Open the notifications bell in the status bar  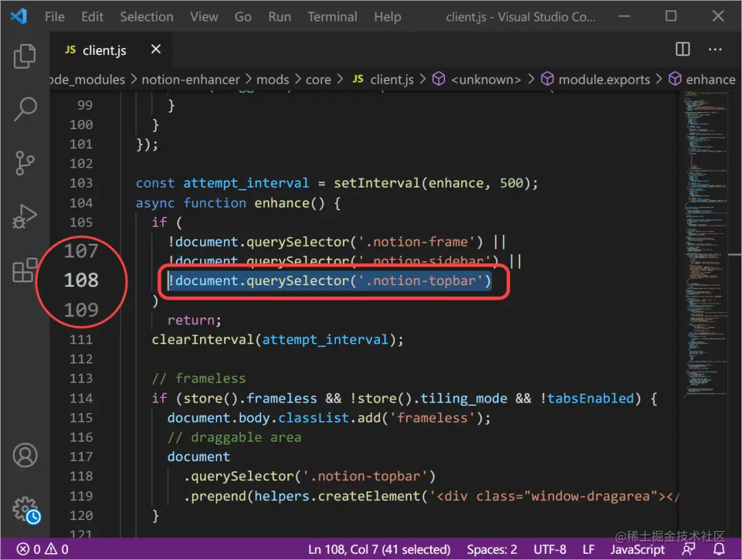click(719, 549)
